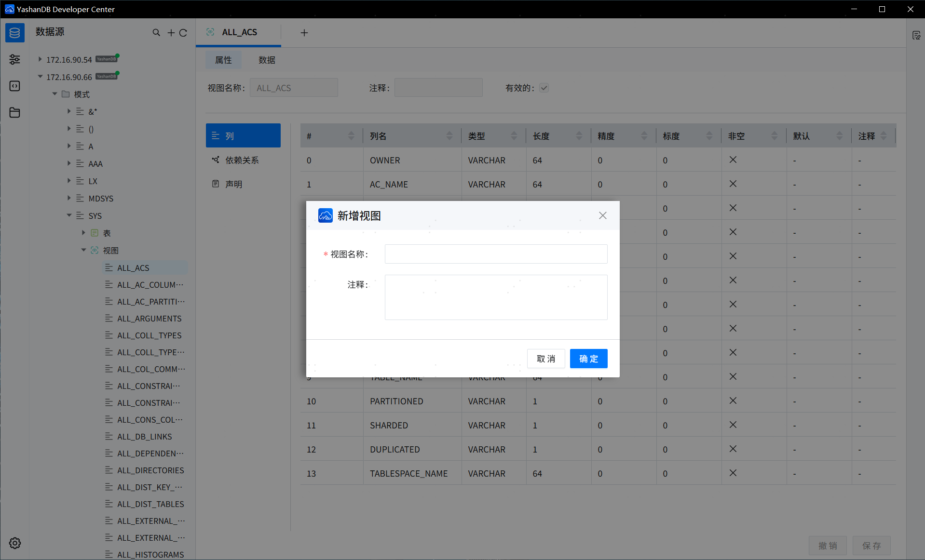Switch to the 数据 tab
The width and height of the screenshot is (925, 560).
click(267, 60)
